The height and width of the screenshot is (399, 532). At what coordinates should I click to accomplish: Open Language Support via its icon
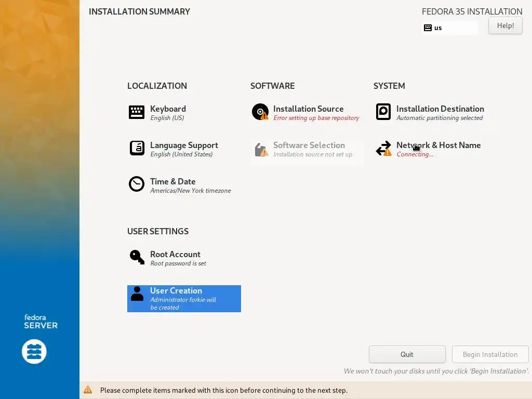coord(137,148)
